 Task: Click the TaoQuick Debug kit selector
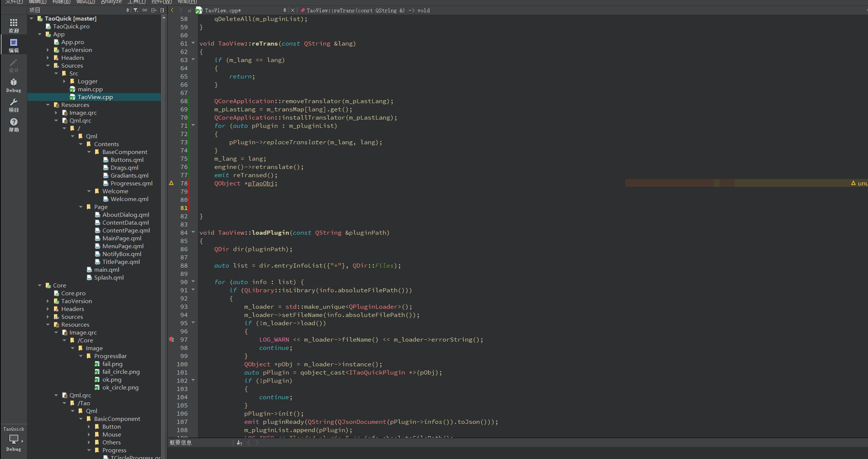click(13, 439)
